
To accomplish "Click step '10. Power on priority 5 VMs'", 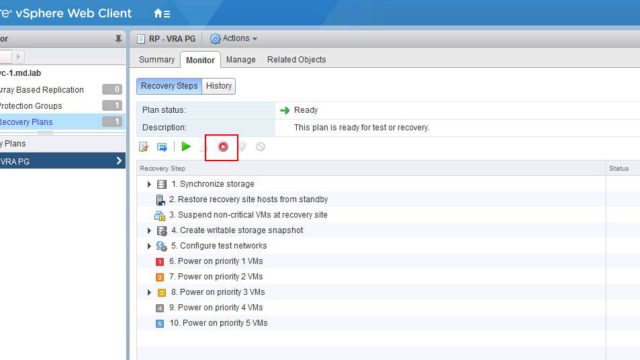I will pyautogui.click(x=218, y=323).
